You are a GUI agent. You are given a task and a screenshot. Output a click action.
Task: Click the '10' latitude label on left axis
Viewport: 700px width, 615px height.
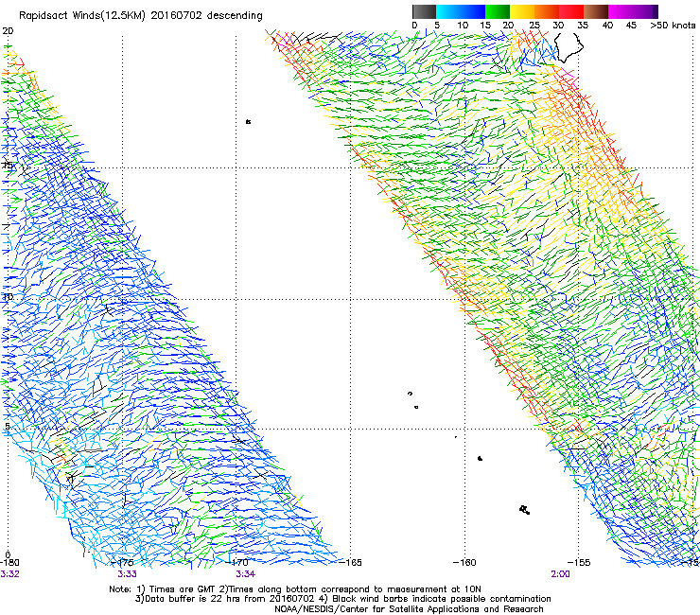8,296
